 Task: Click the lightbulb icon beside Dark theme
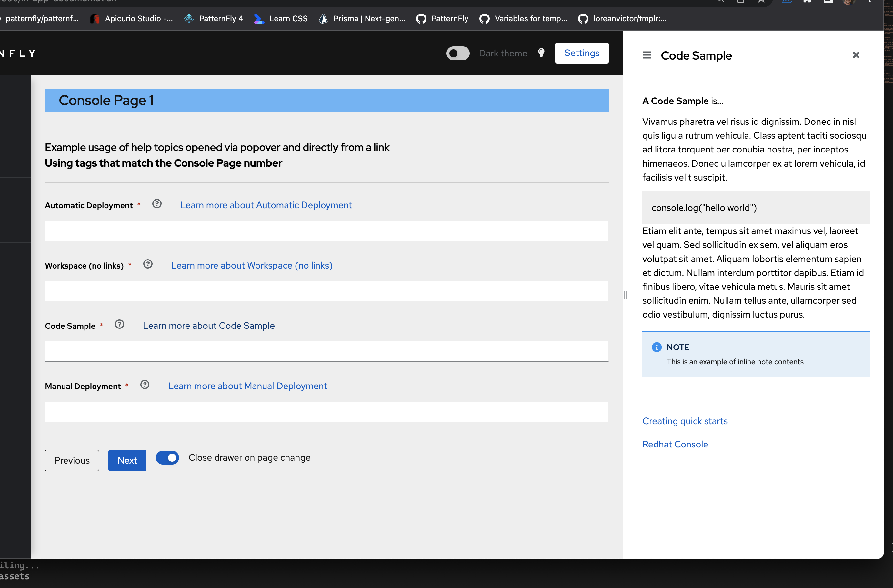[x=541, y=53]
